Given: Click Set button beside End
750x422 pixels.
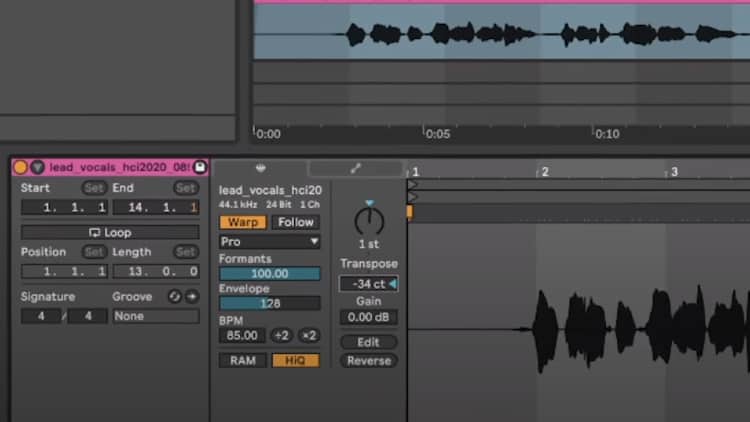Looking at the screenshot, I should point(186,188).
